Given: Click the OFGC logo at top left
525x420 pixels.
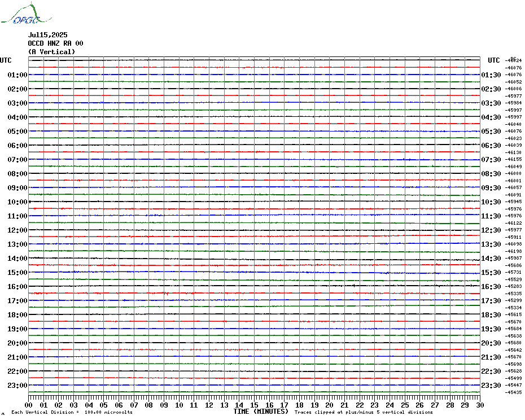Looking at the screenshot, I should [26, 14].
